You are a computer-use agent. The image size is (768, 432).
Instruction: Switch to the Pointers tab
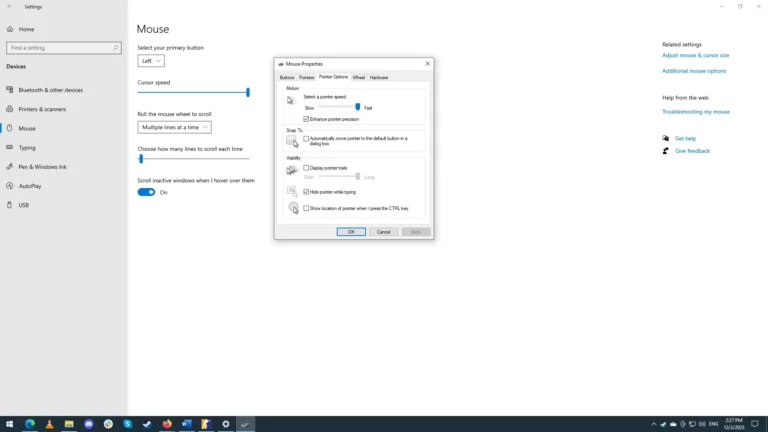coord(307,77)
